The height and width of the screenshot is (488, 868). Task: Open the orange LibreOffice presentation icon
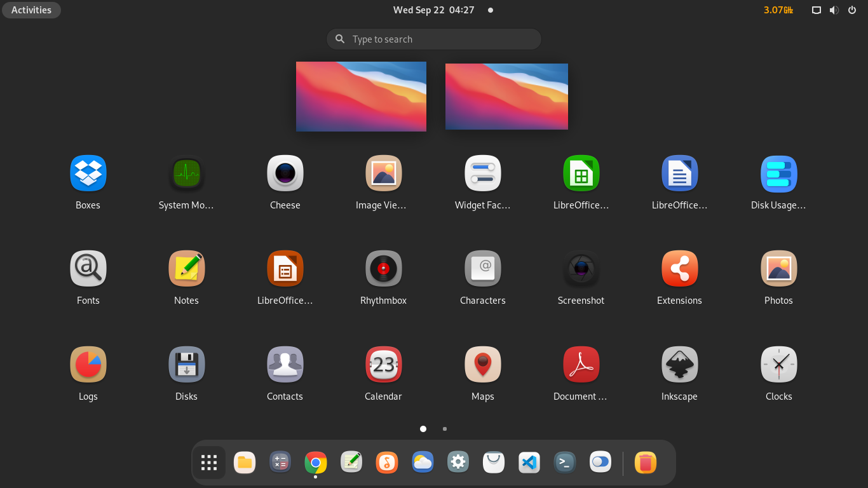285,269
